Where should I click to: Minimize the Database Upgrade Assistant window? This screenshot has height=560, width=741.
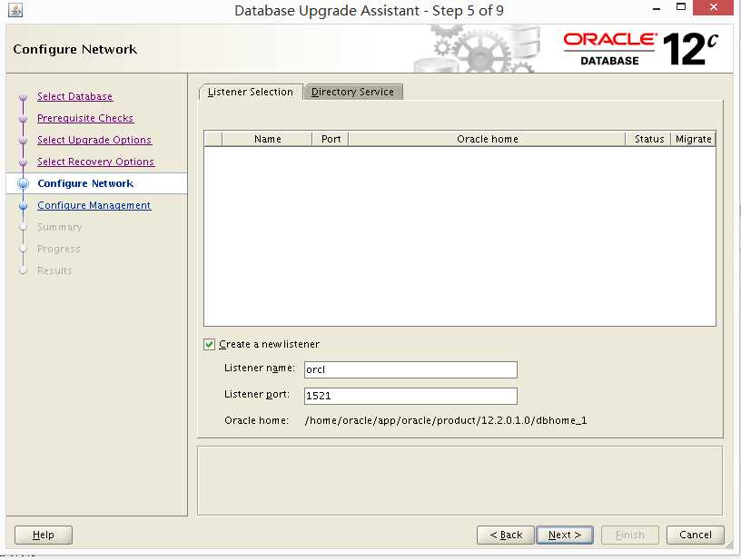pyautogui.click(x=657, y=8)
